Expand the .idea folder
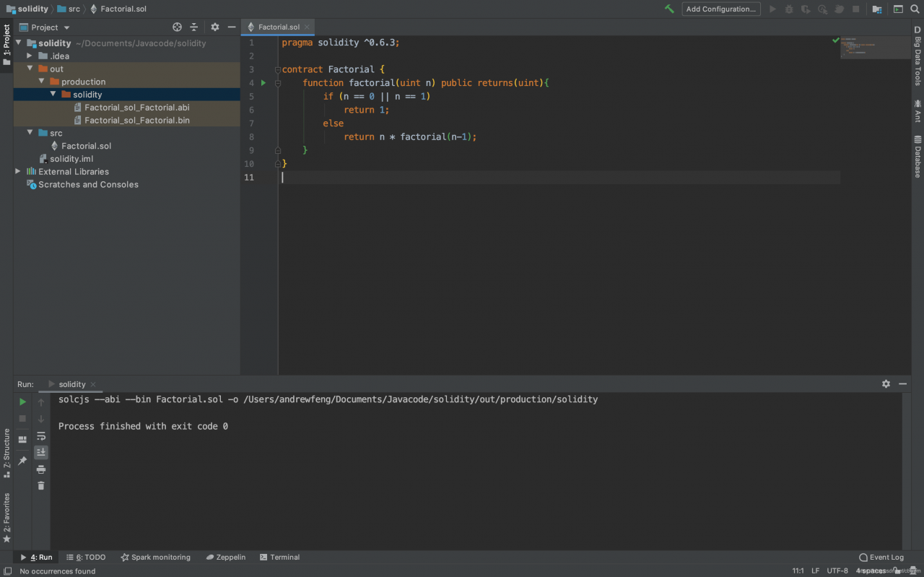The width and height of the screenshot is (924, 577). click(30, 56)
